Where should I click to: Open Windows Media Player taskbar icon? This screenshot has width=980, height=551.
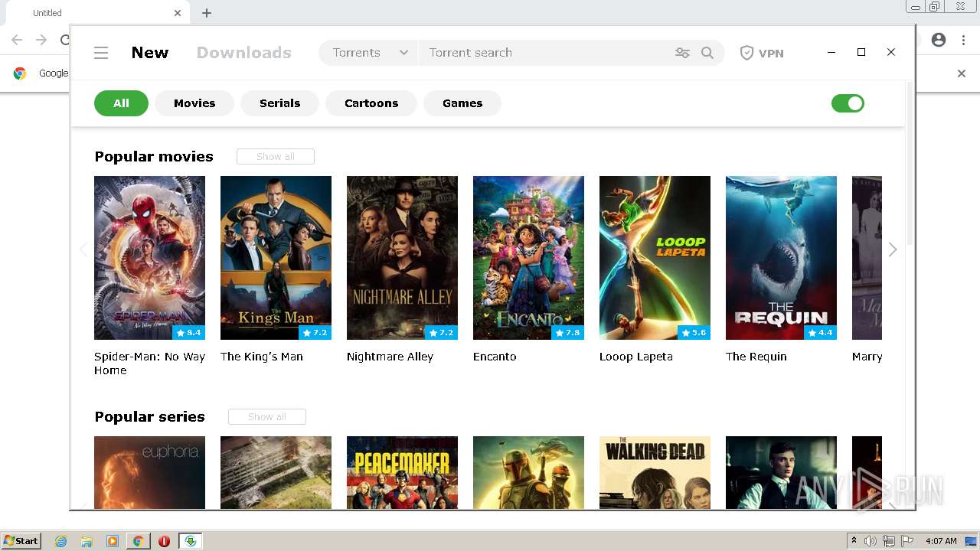[x=113, y=541]
